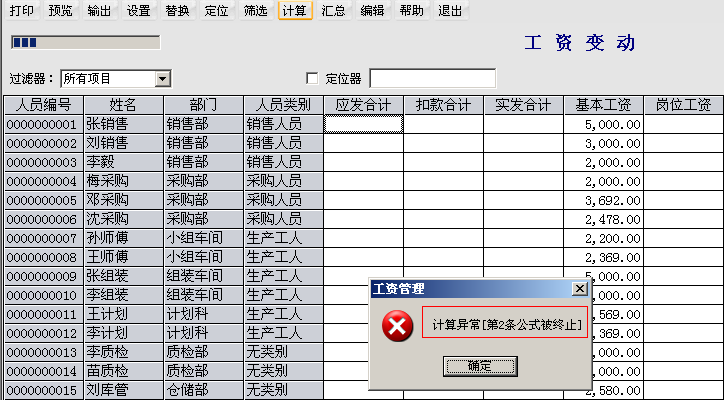Screen dimensions: 724x400
Task: Expand the 过滤器 所有项目 dropdown
Action: coord(162,79)
